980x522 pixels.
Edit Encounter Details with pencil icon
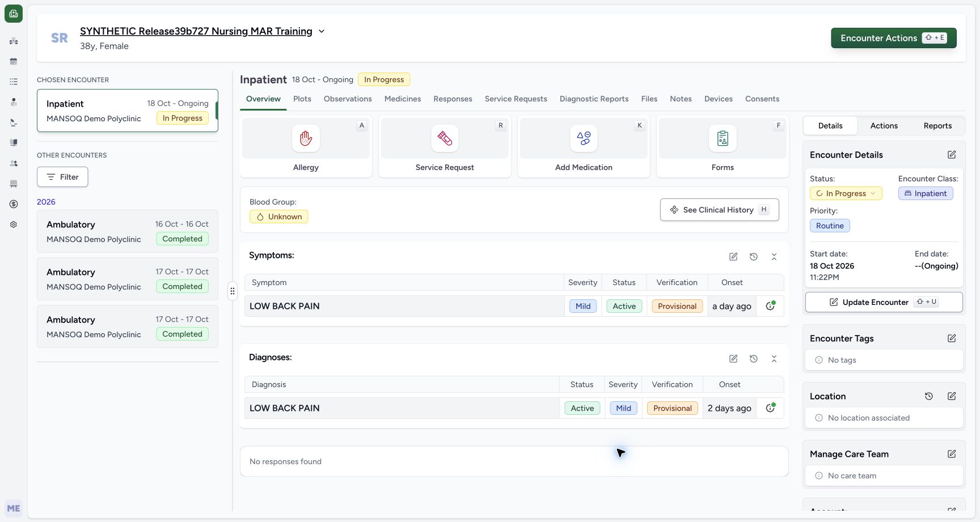952,155
